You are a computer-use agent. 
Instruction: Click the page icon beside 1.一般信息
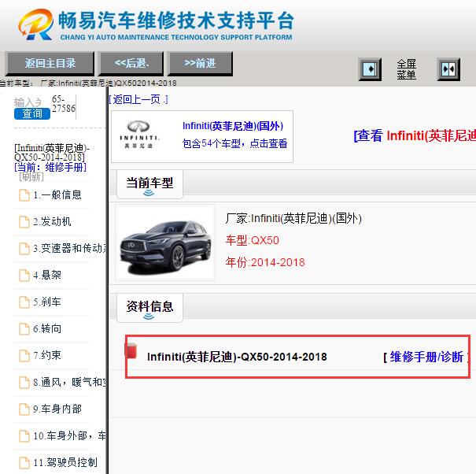[24, 195]
